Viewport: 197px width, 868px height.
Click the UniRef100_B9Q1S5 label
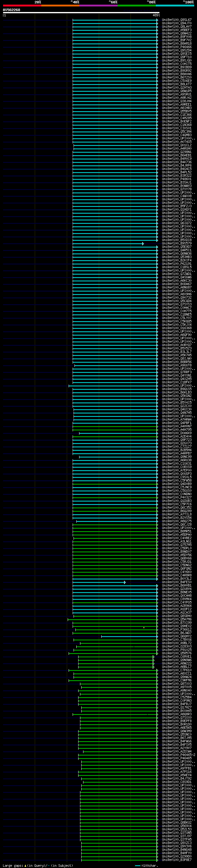[177, 389]
